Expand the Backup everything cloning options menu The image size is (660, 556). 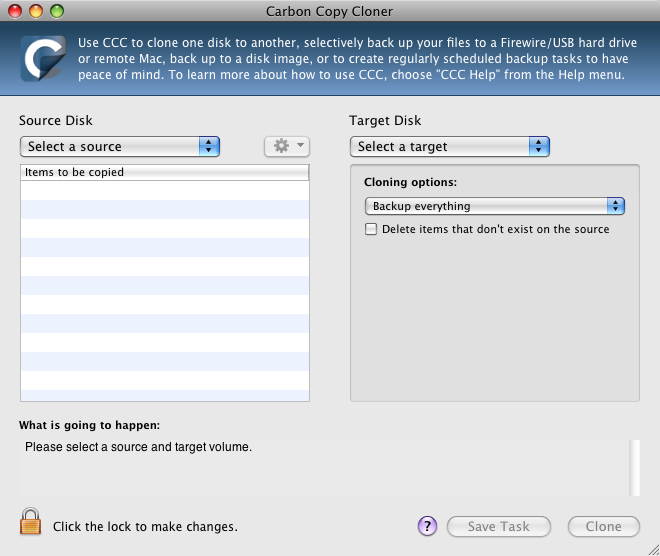point(494,206)
